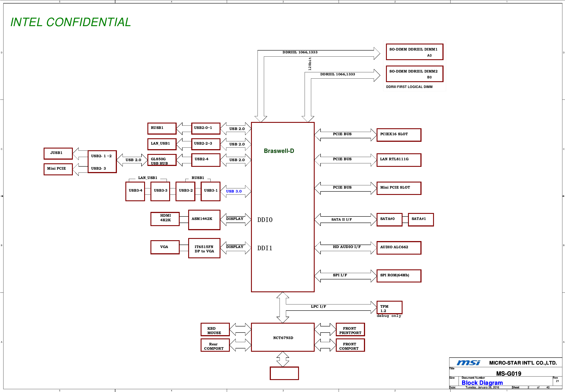Click the HDMI 4K2K output box
This screenshot has height=392, width=565.
(165, 219)
